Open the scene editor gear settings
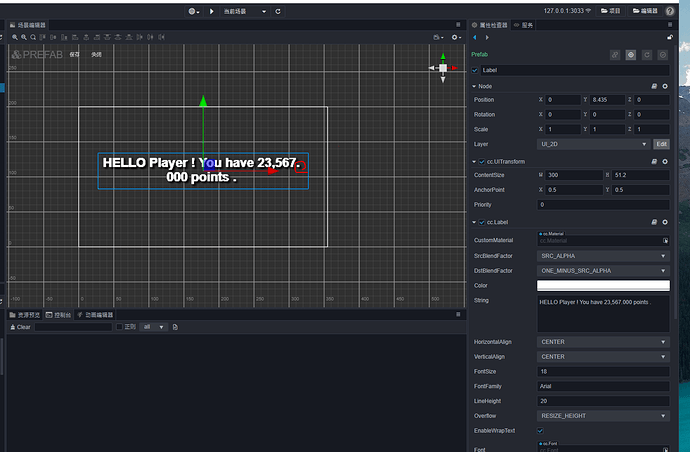Image resolution: width=690 pixels, height=452 pixels. [x=456, y=37]
